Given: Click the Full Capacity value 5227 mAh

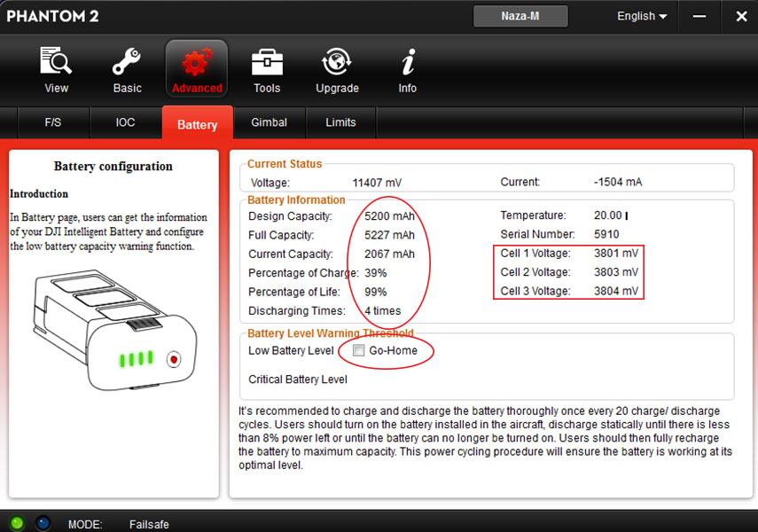Looking at the screenshot, I should point(389,235).
